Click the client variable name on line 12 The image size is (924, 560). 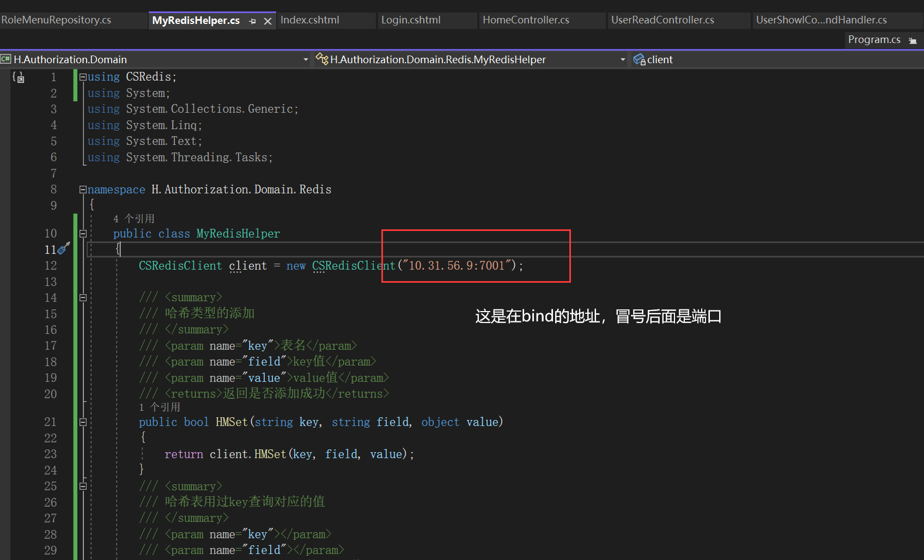[248, 266]
